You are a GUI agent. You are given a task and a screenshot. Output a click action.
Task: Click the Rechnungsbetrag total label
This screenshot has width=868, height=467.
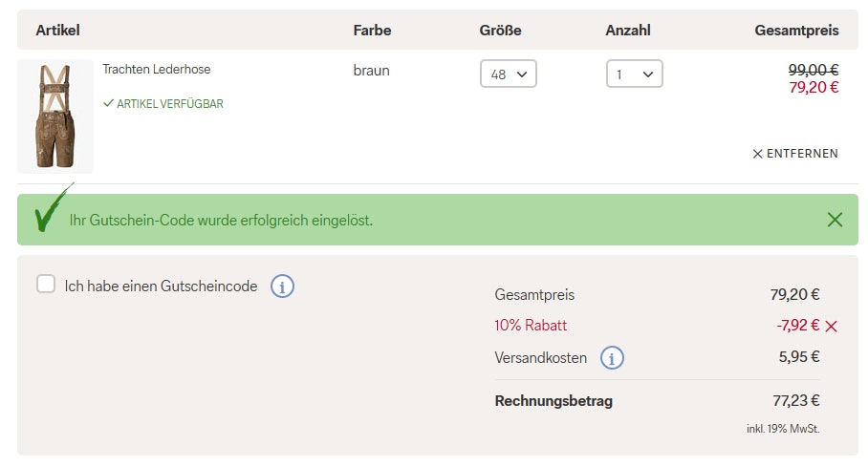(x=553, y=401)
